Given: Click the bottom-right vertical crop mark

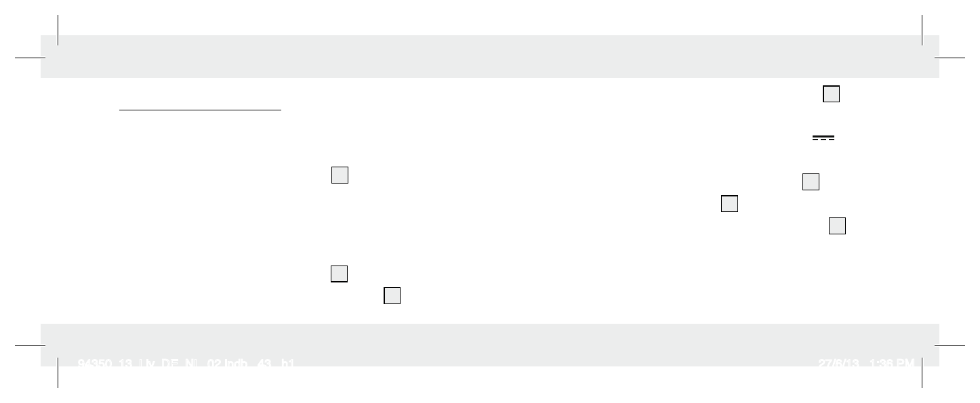Looking at the screenshot, I should point(922,373).
